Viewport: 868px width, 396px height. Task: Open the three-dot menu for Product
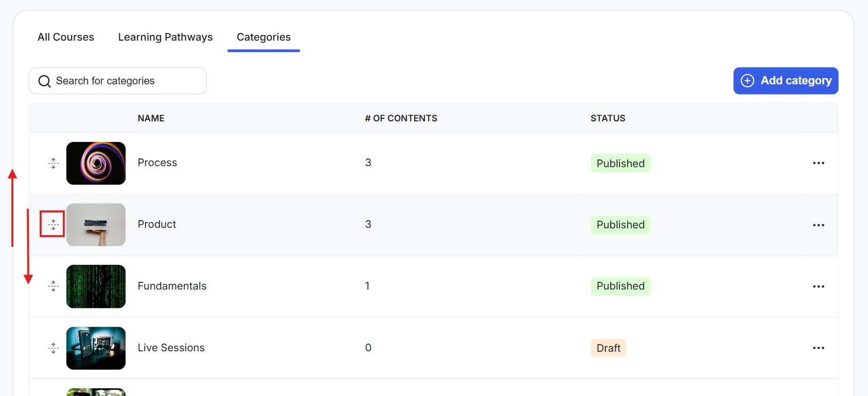tap(819, 225)
